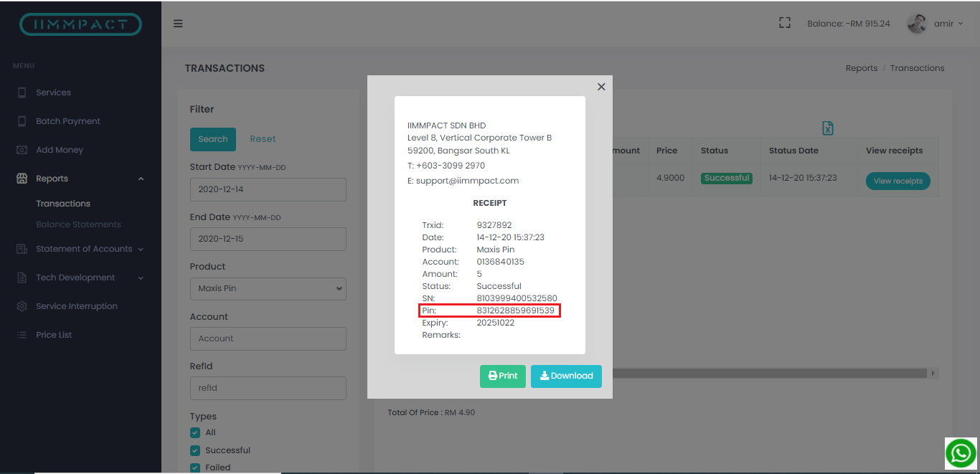
Task: Click the Pin value 8312628859691539
Action: coord(515,311)
